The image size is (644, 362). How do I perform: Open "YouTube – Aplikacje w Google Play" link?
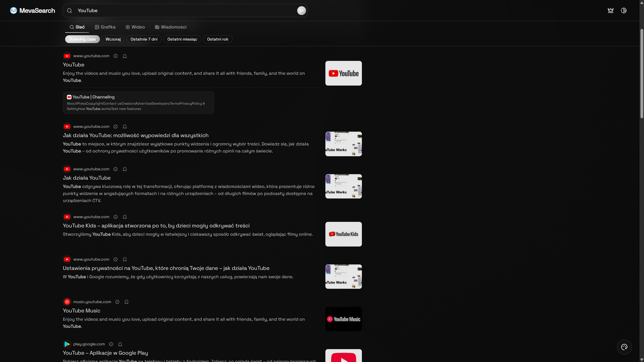[x=105, y=353]
